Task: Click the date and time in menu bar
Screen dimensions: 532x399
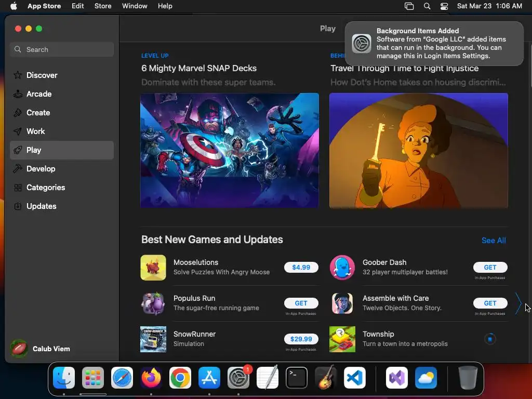Action: click(x=489, y=6)
